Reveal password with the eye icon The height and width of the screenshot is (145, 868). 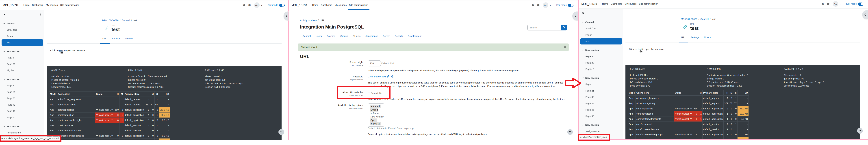point(393,77)
